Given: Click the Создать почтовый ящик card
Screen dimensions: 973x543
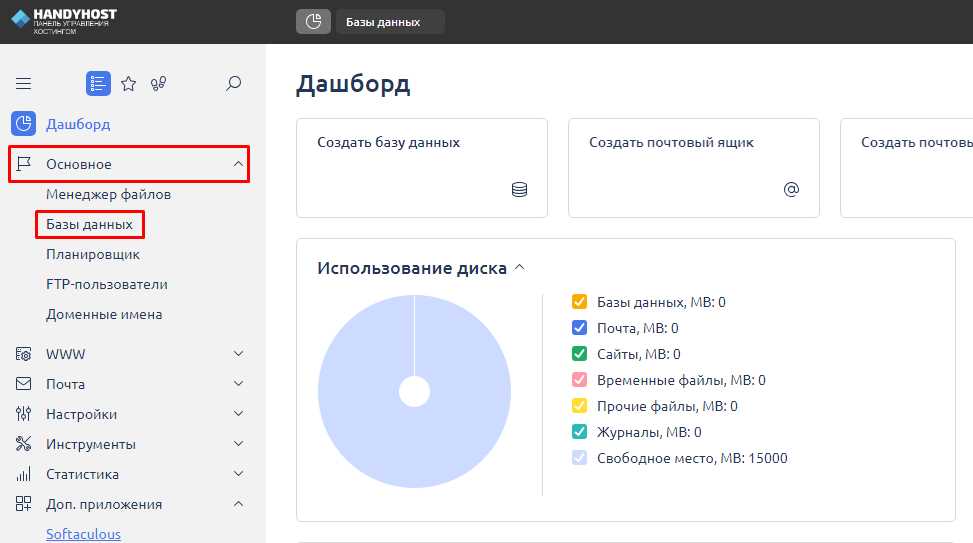Looking at the screenshot, I should [x=694, y=168].
